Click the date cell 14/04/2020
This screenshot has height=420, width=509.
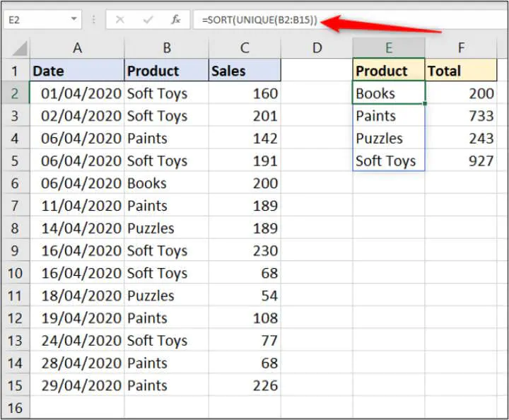(77, 228)
